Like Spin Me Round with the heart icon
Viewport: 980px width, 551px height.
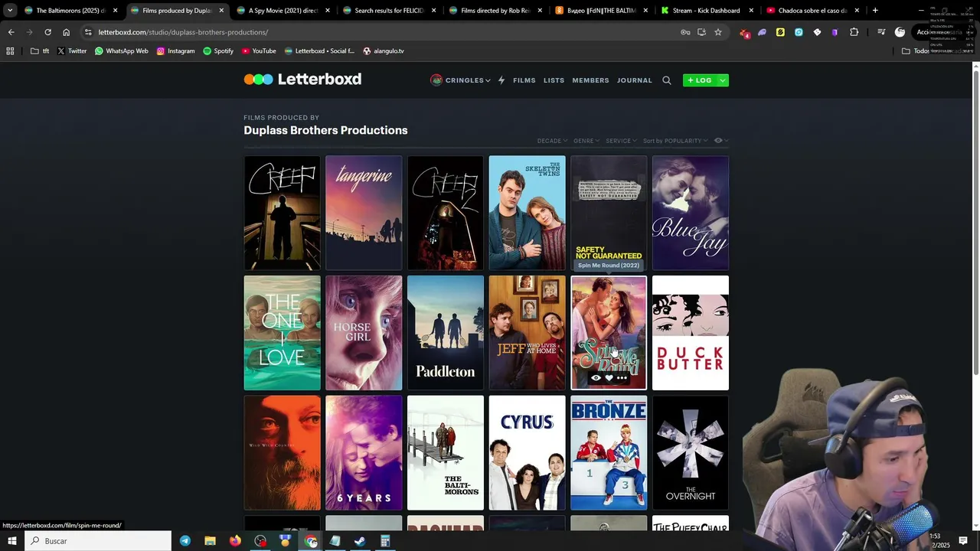tap(609, 378)
